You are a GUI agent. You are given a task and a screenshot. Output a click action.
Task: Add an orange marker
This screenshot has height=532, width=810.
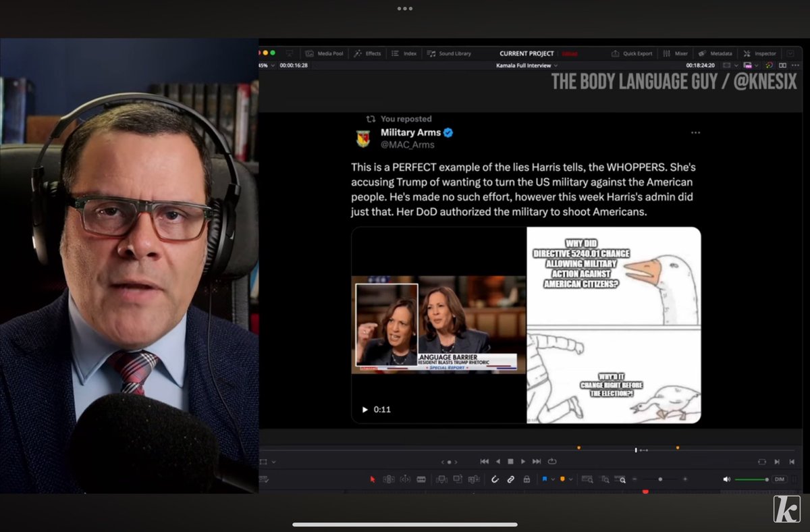tap(562, 479)
